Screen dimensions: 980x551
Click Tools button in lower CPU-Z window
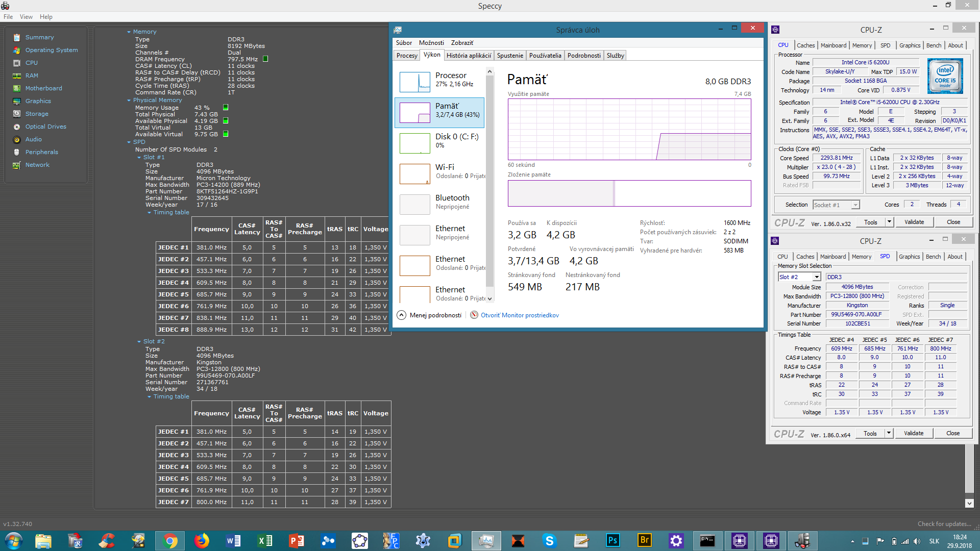tap(870, 434)
